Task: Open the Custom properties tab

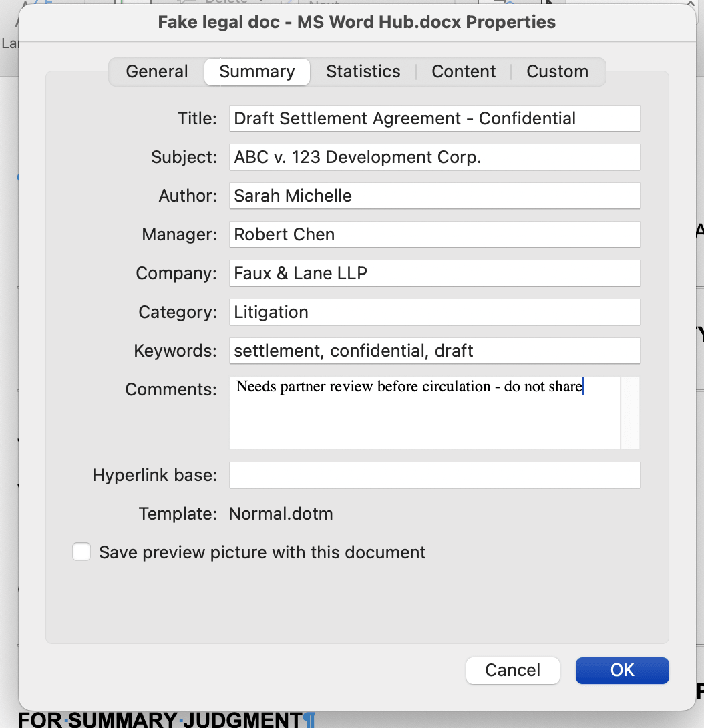Action: coord(557,72)
